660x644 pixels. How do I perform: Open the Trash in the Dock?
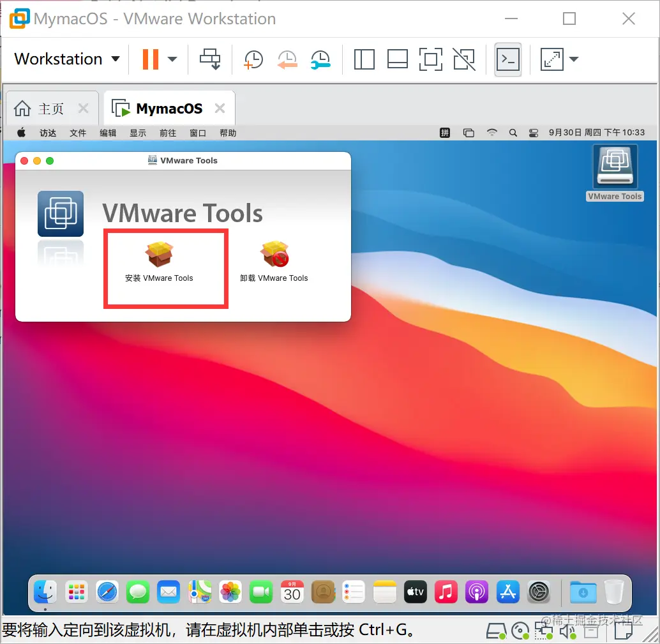click(x=613, y=592)
